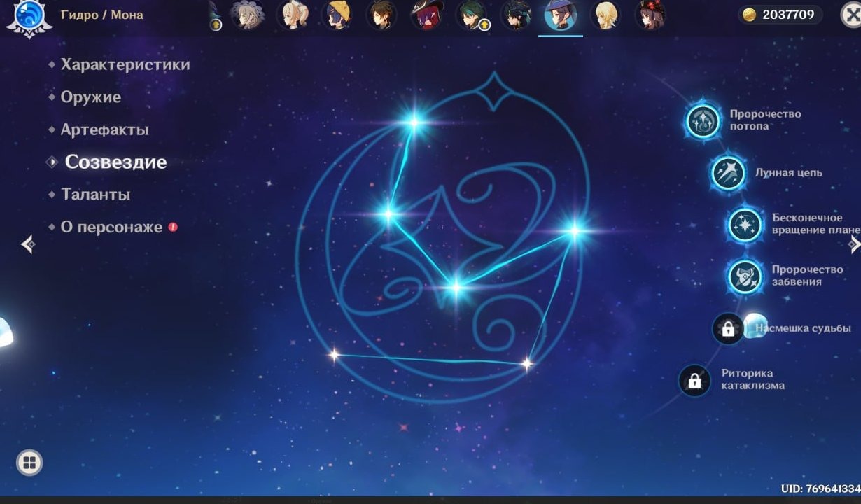Select the gray-haired character avatar in the roster
This screenshot has width=861, height=504.
coord(248,15)
